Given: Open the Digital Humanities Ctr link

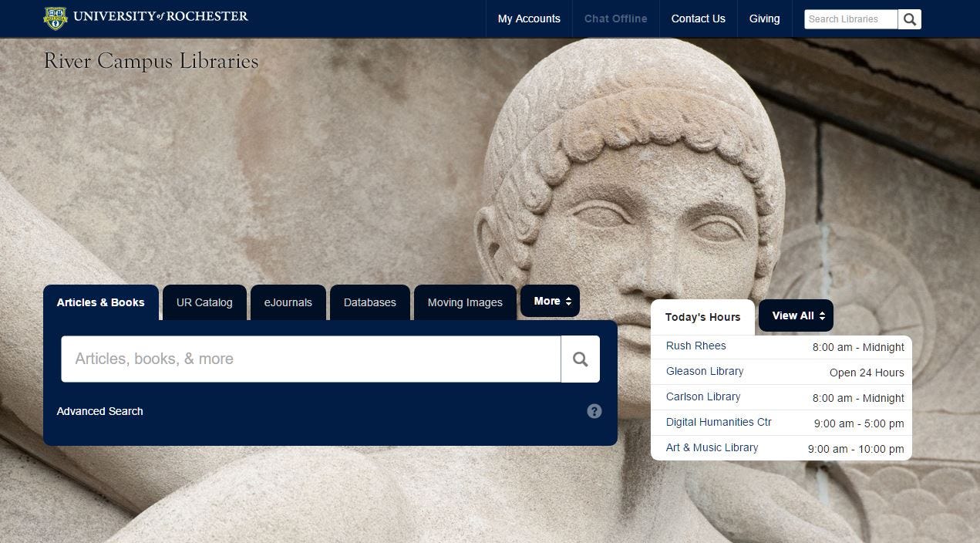Looking at the screenshot, I should (719, 422).
